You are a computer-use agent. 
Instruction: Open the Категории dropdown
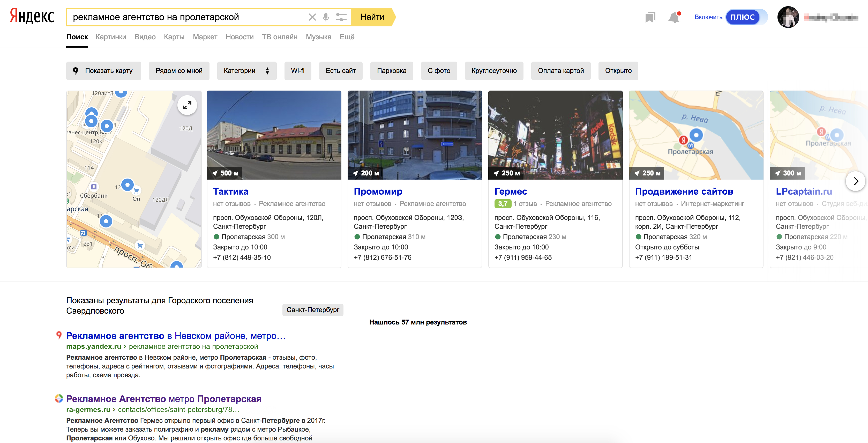tap(247, 71)
